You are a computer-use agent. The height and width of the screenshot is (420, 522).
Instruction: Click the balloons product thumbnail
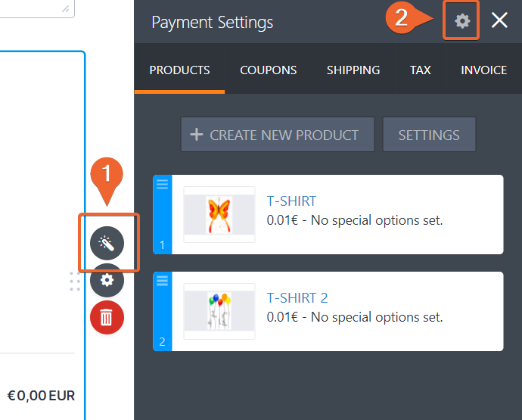pos(219,311)
